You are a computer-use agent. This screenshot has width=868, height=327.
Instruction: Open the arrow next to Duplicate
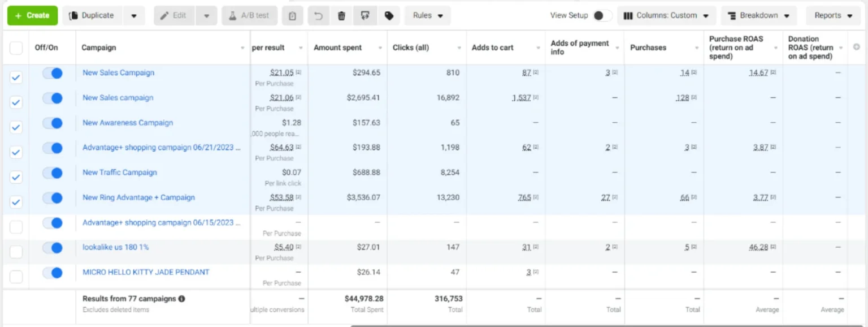tap(134, 16)
